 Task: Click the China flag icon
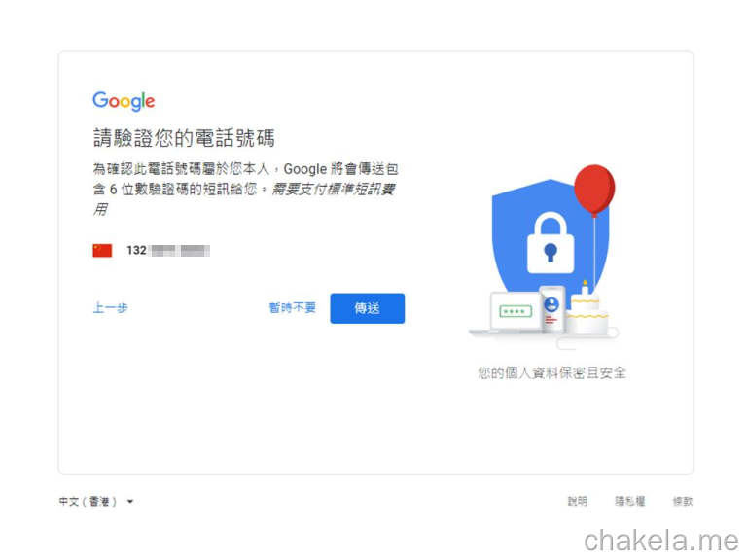point(102,251)
